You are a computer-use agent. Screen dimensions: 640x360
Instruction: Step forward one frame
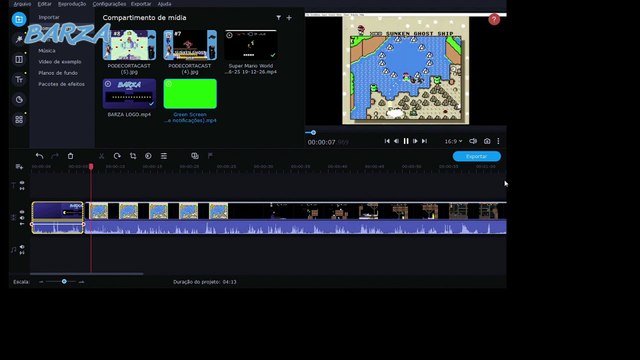[x=415, y=141]
